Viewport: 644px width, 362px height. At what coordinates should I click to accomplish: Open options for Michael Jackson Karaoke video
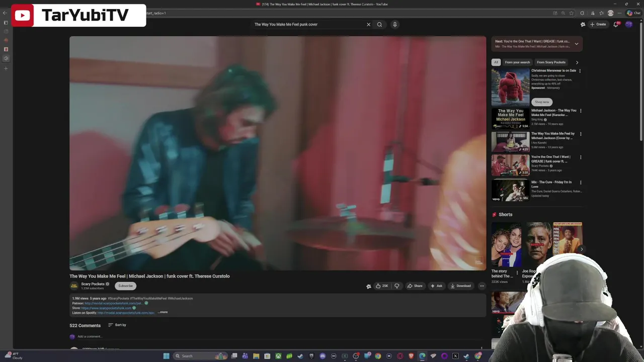581,111
